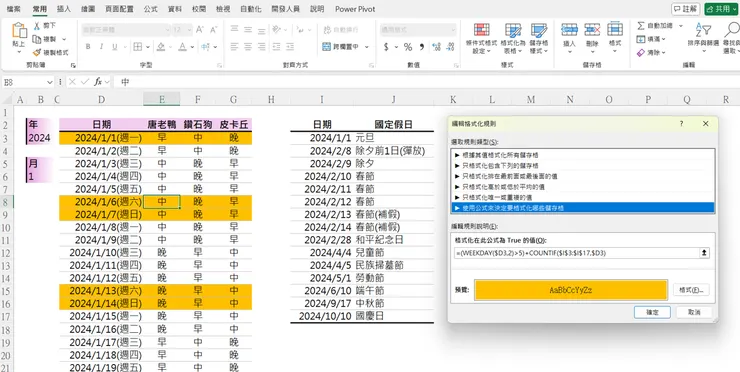Select the formula-based rule type (使用公式) row
The width and height of the screenshot is (740, 372).
coord(583,208)
